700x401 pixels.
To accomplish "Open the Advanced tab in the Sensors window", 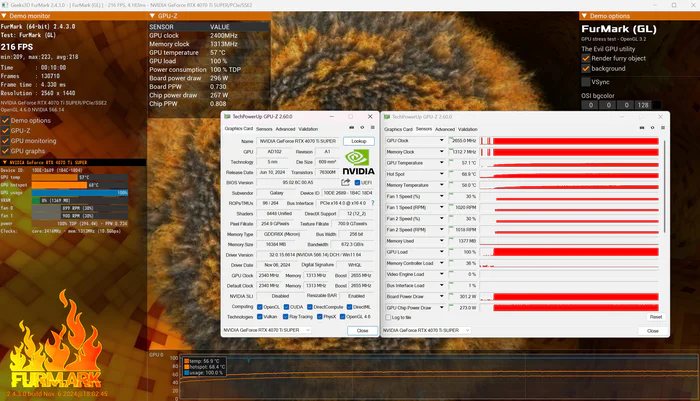I will coord(445,129).
